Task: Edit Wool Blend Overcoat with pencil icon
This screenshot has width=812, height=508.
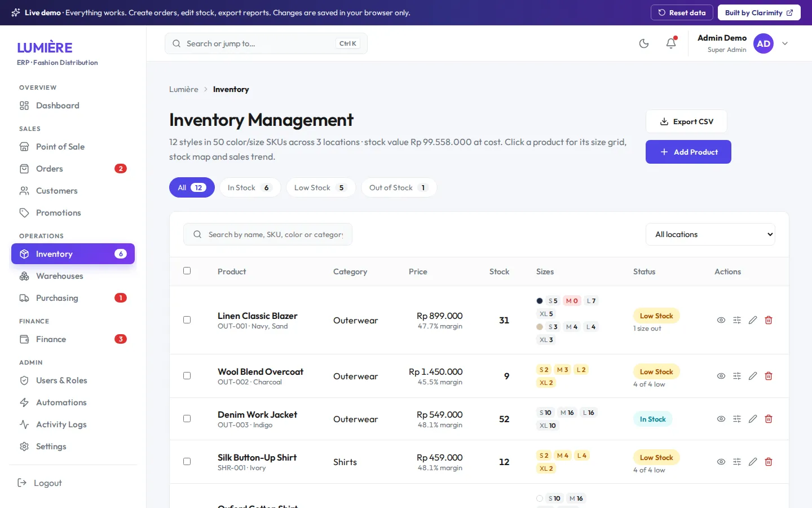Action: (753, 376)
